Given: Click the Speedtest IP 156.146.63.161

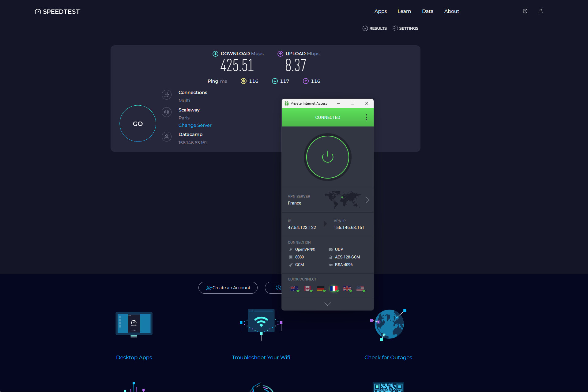Looking at the screenshot, I should (193, 143).
